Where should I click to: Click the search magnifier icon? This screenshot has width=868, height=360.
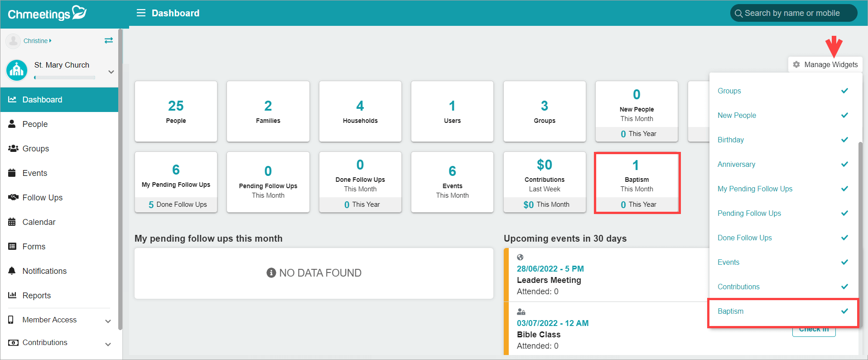click(738, 14)
